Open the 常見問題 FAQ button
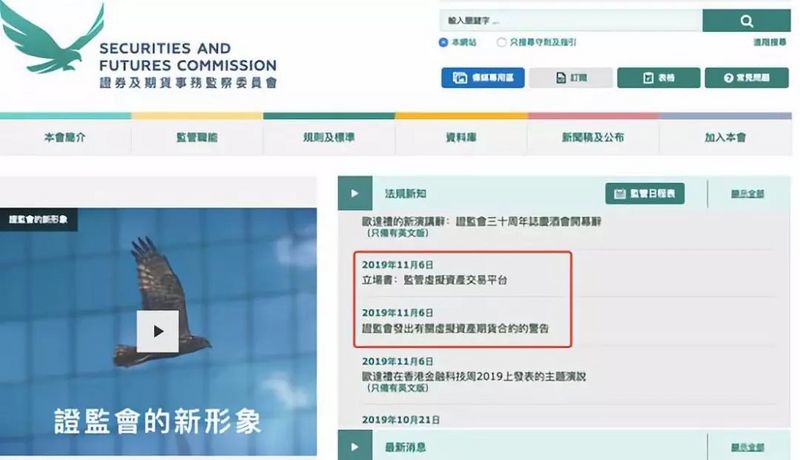This screenshot has height=460, width=800. pyautogui.click(x=747, y=78)
